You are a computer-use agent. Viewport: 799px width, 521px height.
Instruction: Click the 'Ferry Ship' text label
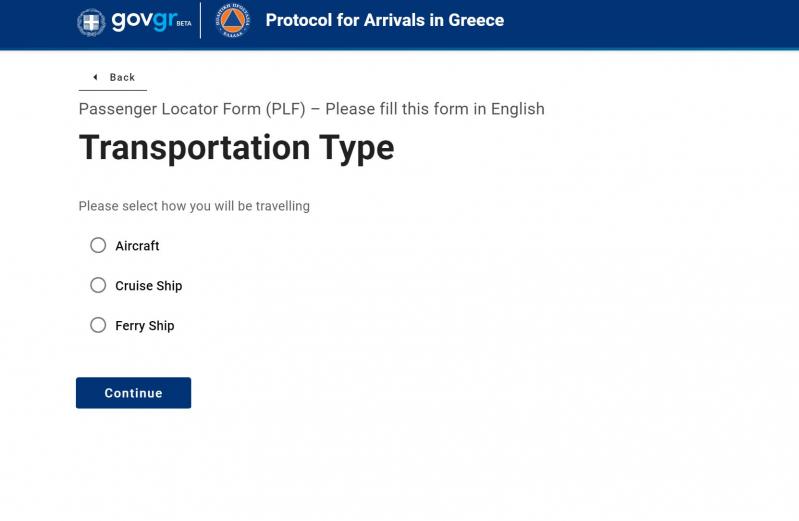click(144, 326)
